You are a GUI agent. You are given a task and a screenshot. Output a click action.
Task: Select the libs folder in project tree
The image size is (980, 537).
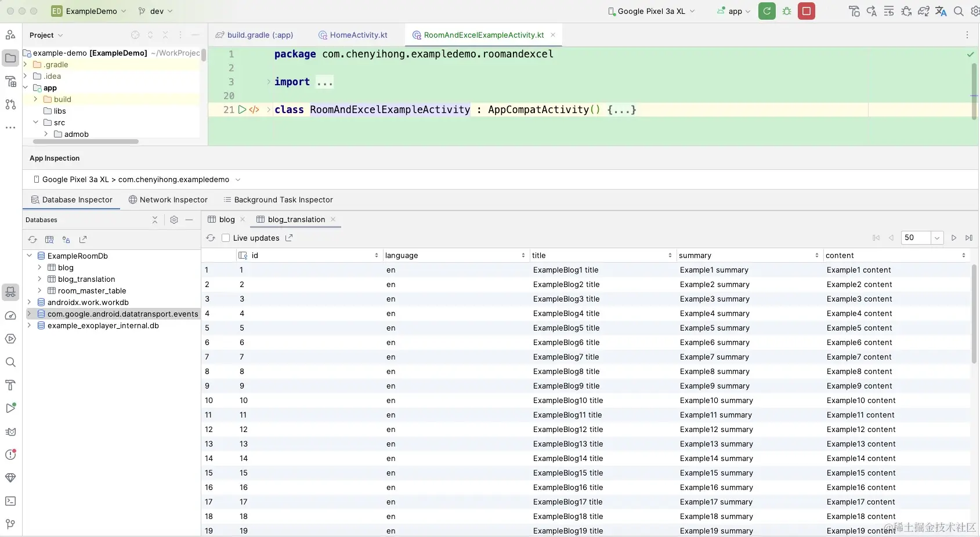(60, 111)
